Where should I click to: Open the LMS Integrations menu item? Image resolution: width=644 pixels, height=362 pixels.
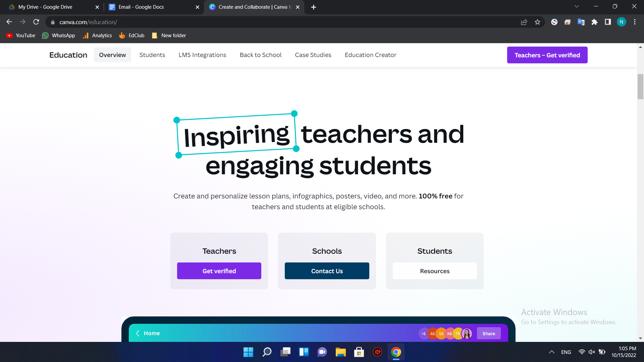[x=202, y=55]
